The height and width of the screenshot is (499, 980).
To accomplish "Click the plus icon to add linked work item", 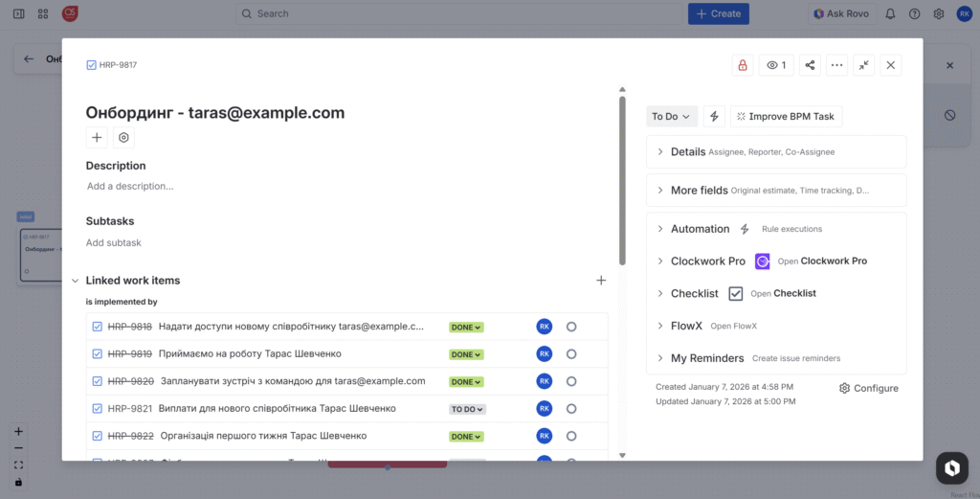I will (x=601, y=281).
